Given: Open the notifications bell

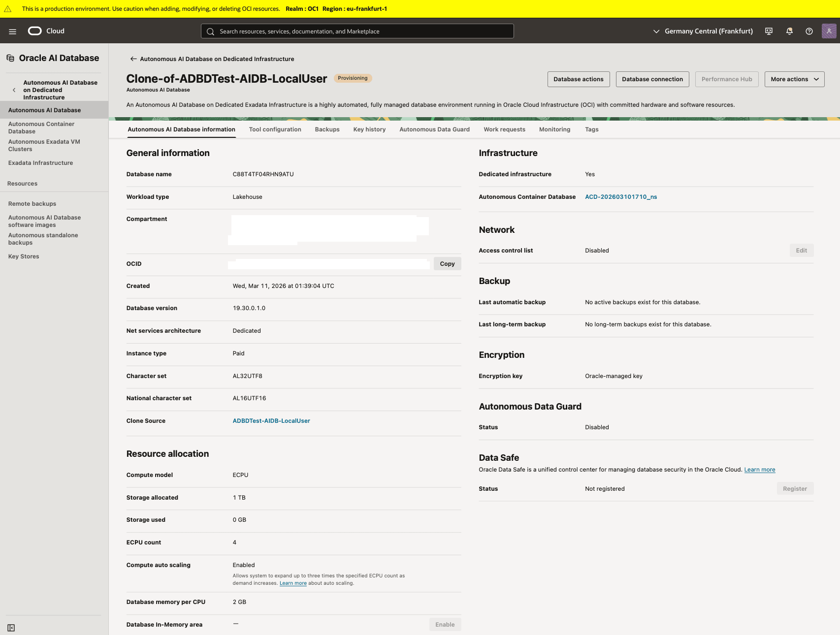Looking at the screenshot, I should point(789,31).
